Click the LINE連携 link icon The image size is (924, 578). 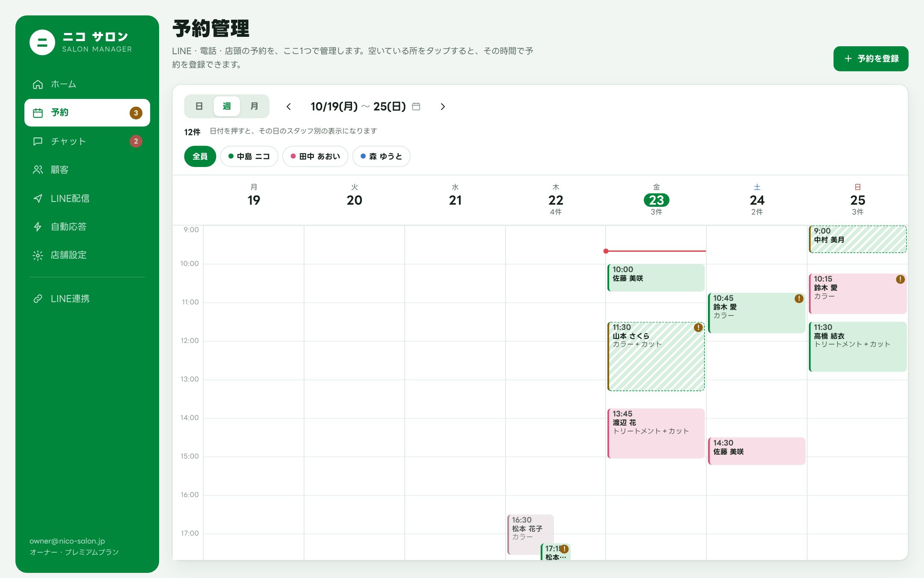click(38, 299)
